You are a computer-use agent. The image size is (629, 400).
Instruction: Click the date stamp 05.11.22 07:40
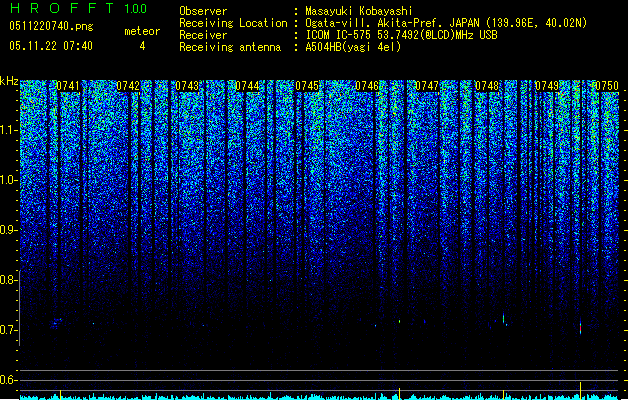[x=51, y=46]
